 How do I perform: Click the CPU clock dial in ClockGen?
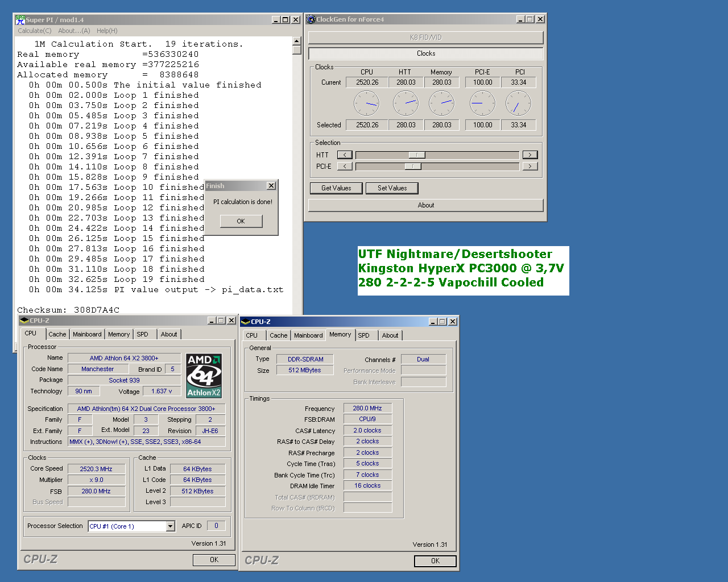coord(367,103)
